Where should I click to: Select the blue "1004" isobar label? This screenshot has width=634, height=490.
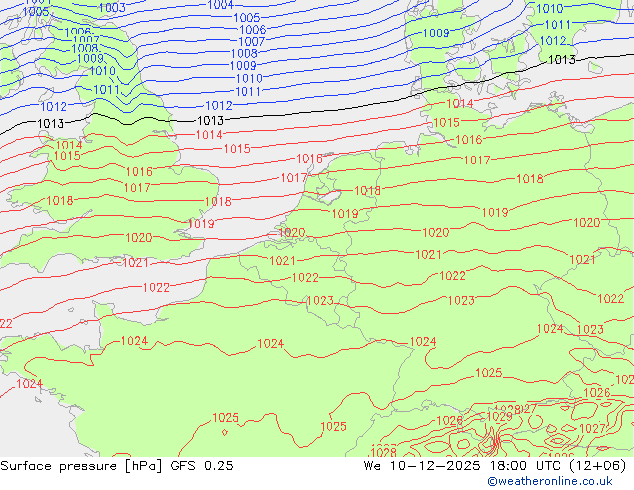(x=220, y=5)
